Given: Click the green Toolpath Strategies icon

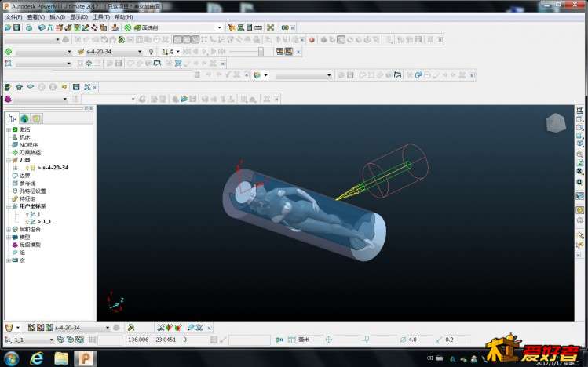Looking at the screenshot, I should (128, 27).
